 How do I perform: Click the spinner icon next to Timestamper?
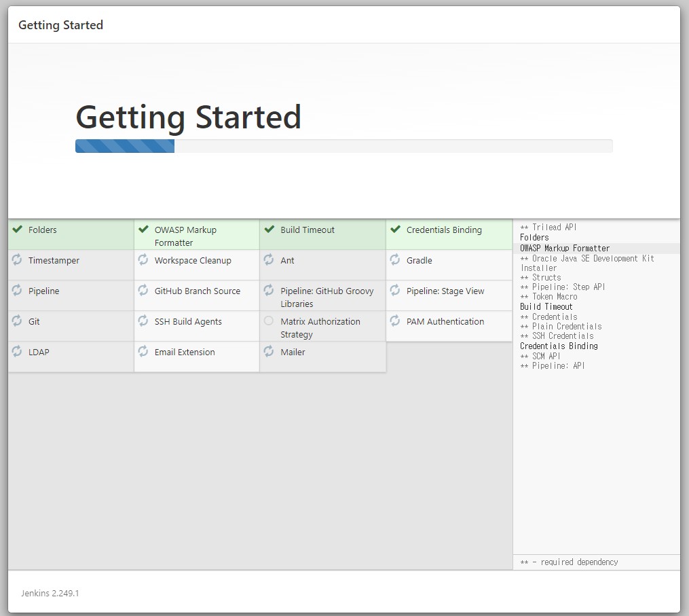point(17,259)
